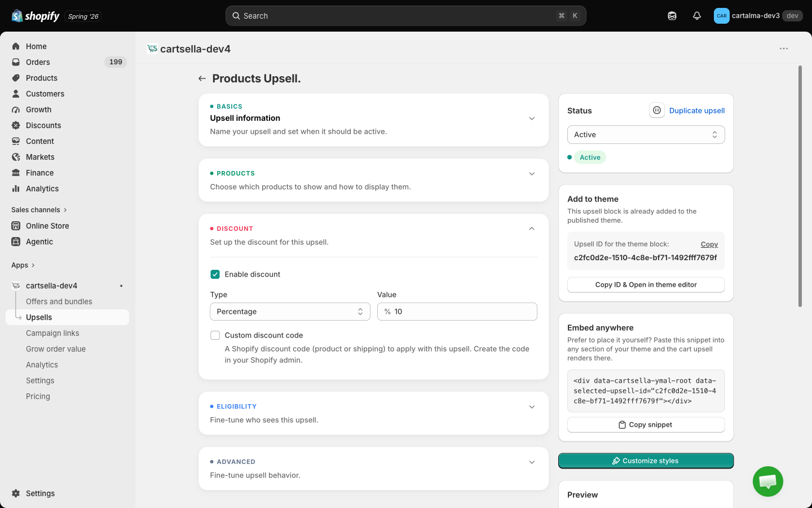Click the Preview heading
Screen dimensions: 812x508
(582, 495)
